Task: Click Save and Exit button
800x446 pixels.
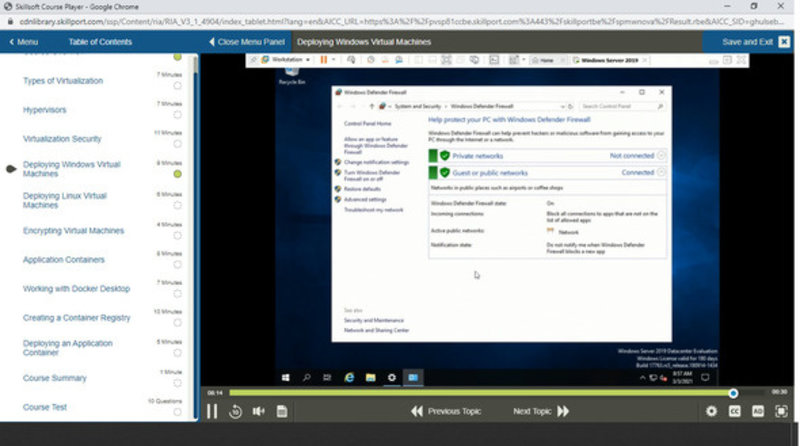Action: pyautogui.click(x=747, y=42)
